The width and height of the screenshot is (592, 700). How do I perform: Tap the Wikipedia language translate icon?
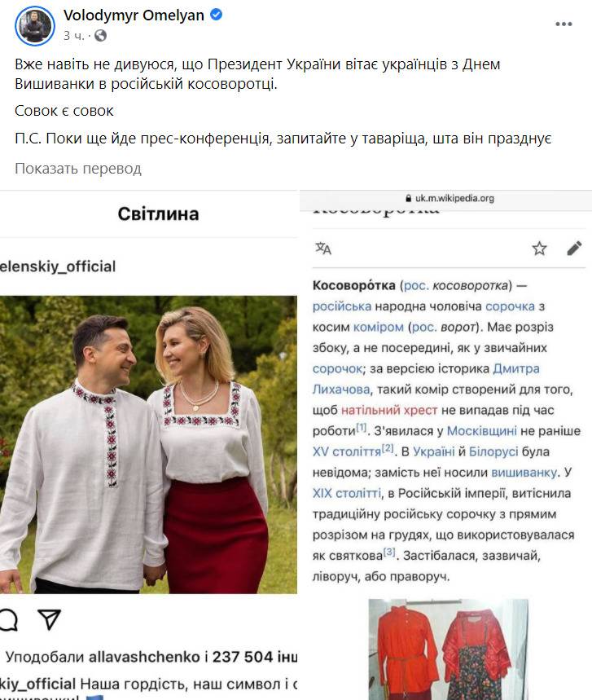tap(323, 249)
